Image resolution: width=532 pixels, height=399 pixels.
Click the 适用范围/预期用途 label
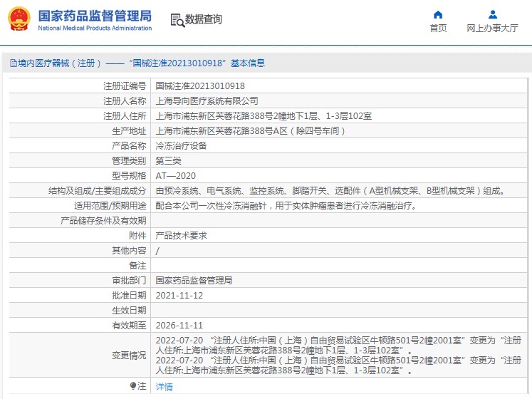point(110,205)
